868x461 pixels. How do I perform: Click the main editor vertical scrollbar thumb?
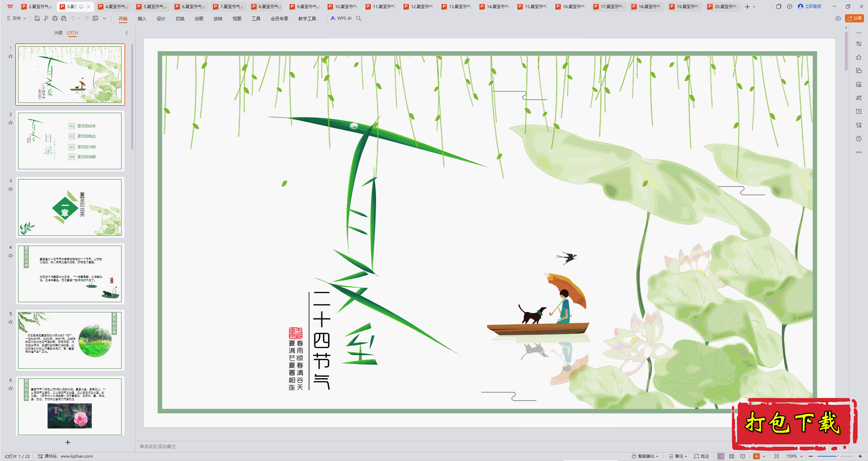tap(846, 51)
